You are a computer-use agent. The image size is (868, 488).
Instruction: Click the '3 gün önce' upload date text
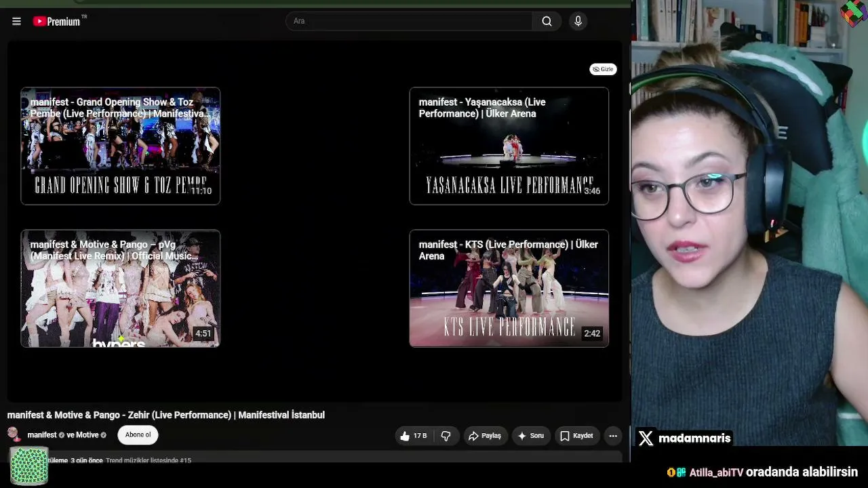coord(87,461)
